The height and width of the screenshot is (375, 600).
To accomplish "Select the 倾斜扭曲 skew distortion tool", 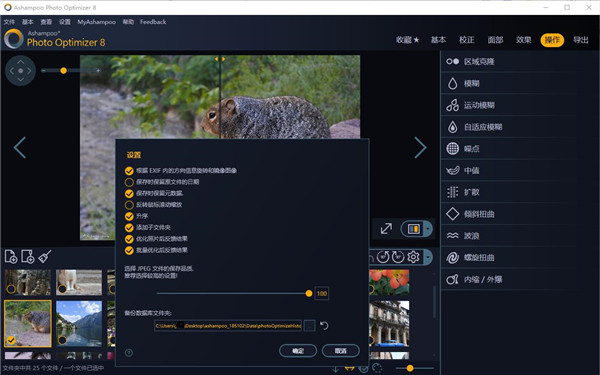I will point(509,214).
